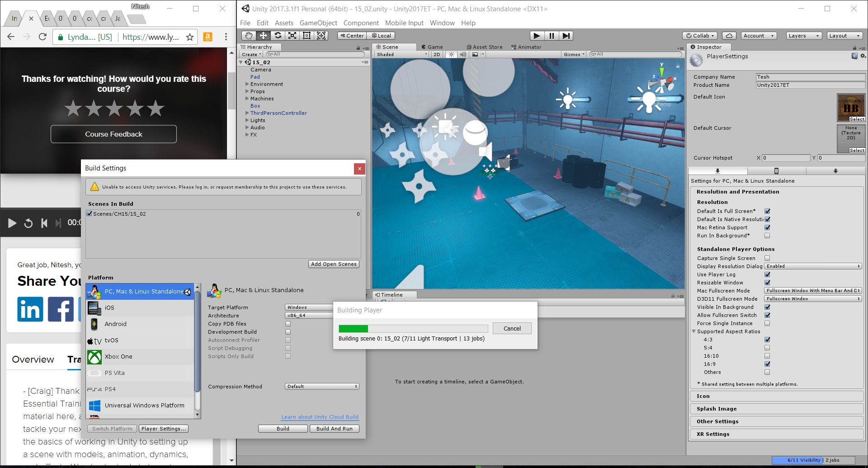
Task: Collapse Supported Aspect Ratios section
Action: pyautogui.click(x=693, y=331)
